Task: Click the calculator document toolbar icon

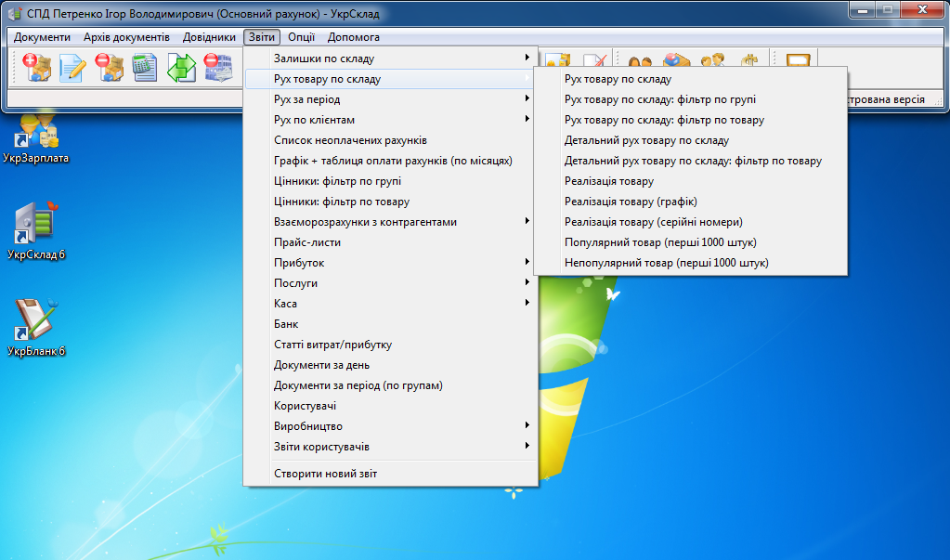Action: 144,68
